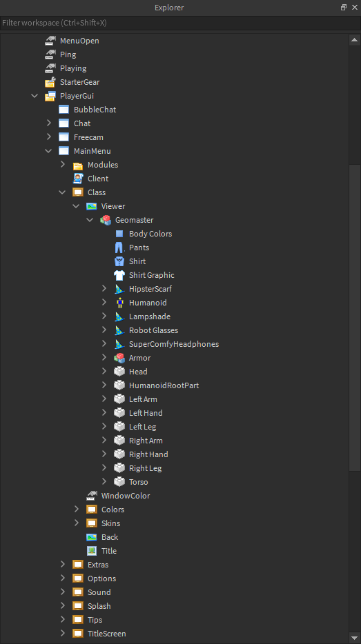
Task: Click the scrollbar up arrow
Action: pyautogui.click(x=354, y=40)
